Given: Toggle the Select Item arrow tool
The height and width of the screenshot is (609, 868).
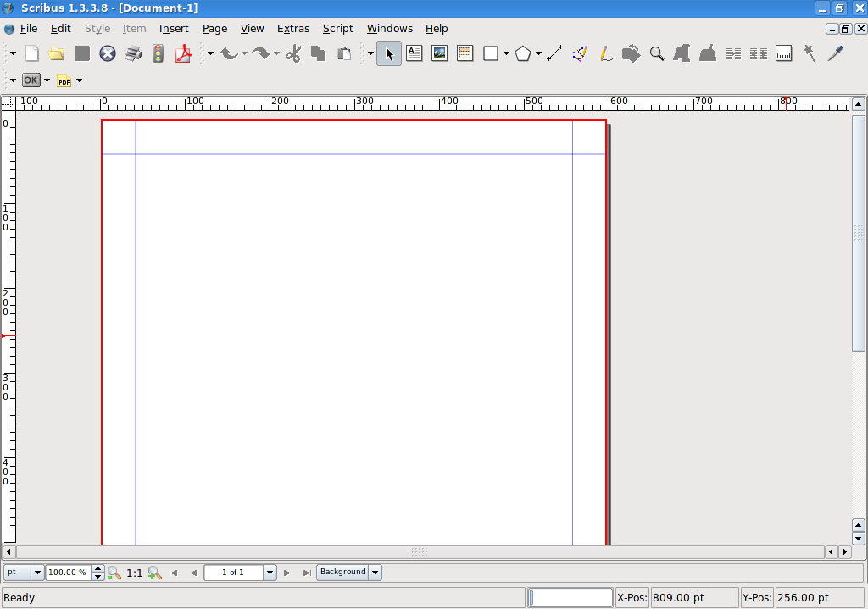Looking at the screenshot, I should (x=389, y=53).
